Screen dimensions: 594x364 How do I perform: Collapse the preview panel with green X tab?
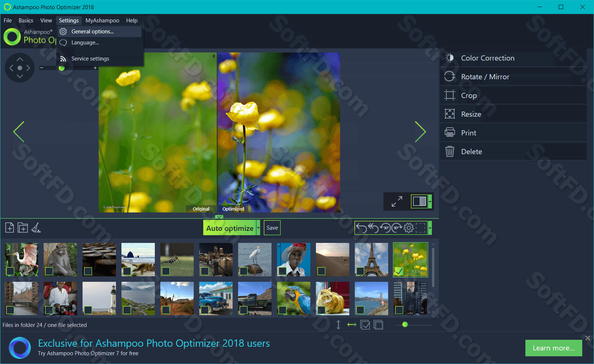click(219, 217)
